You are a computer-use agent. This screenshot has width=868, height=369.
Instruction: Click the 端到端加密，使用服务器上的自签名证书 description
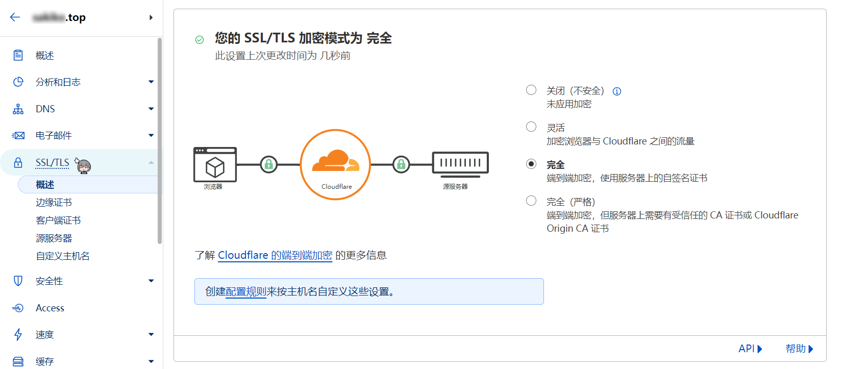(x=627, y=178)
